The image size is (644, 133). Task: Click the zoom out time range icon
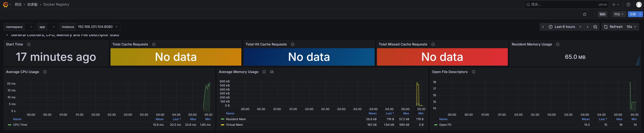(595, 27)
